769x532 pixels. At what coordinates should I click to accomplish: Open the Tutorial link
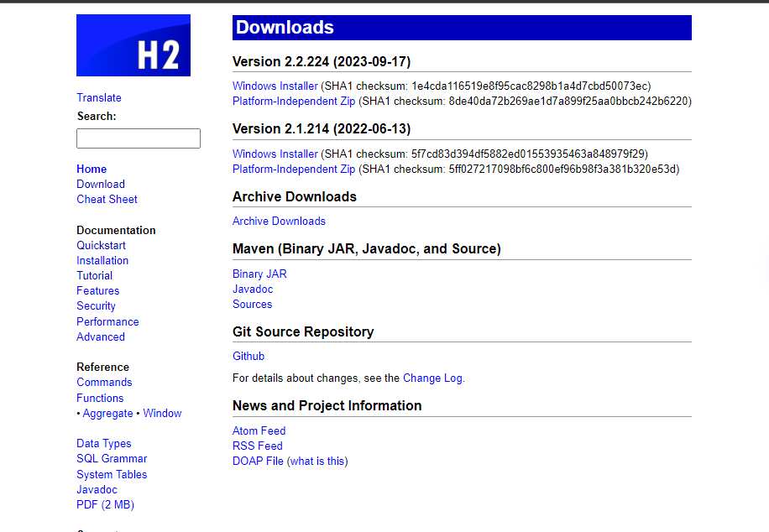coord(95,276)
